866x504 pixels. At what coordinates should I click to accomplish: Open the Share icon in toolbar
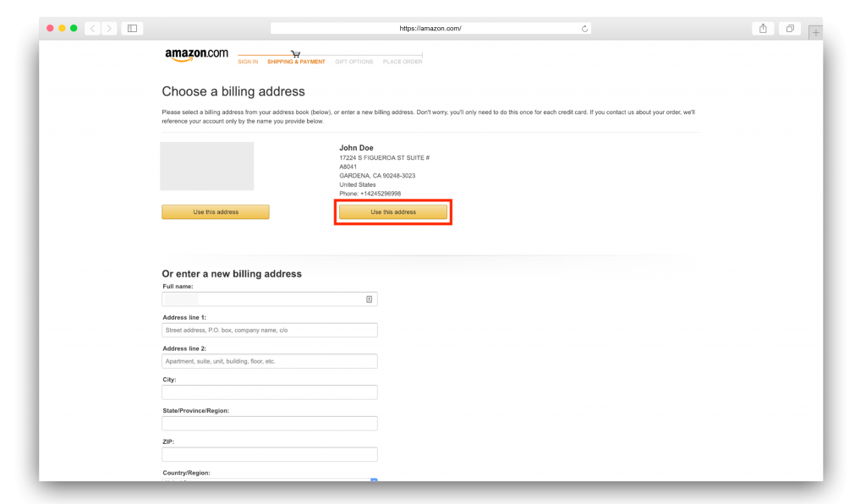click(763, 28)
